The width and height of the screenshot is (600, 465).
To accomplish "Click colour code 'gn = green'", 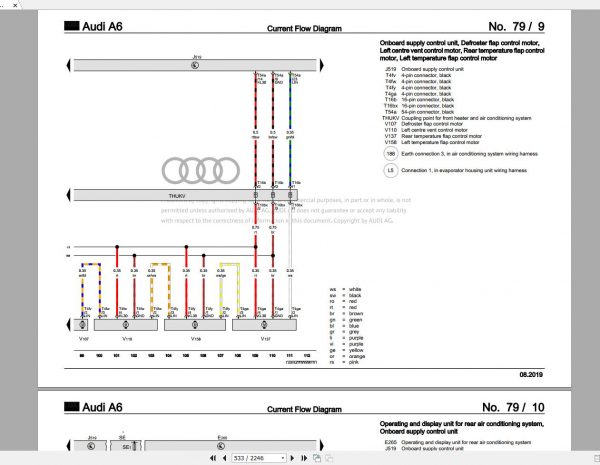I will tap(346, 320).
